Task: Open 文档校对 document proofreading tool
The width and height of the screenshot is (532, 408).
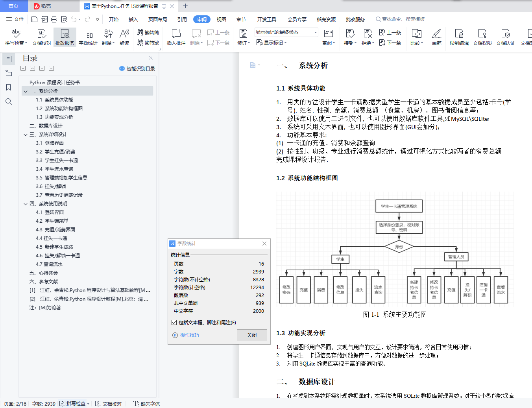Action: point(42,37)
